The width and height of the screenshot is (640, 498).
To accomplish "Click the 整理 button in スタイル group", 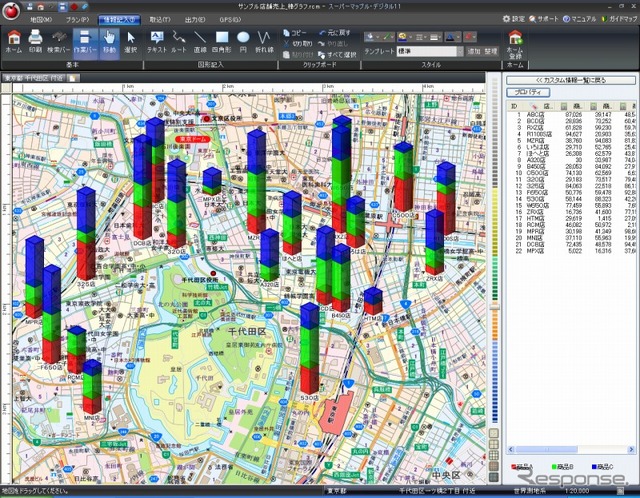I will point(491,51).
